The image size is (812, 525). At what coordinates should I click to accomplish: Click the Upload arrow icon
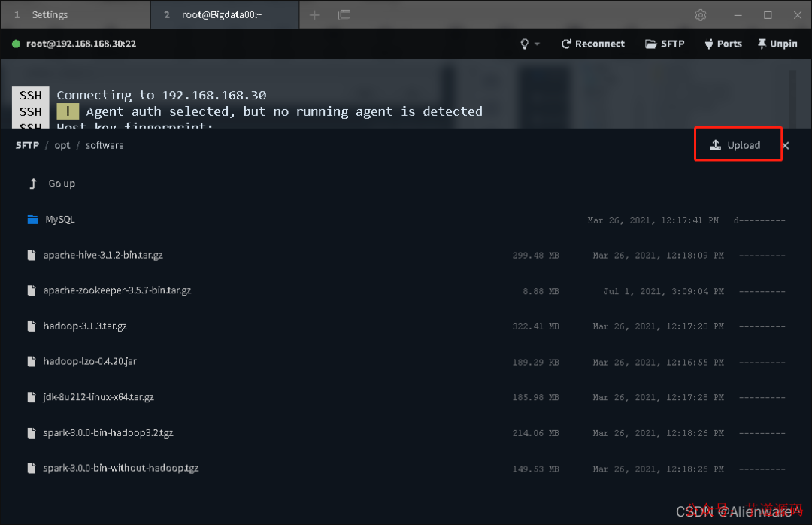click(715, 144)
